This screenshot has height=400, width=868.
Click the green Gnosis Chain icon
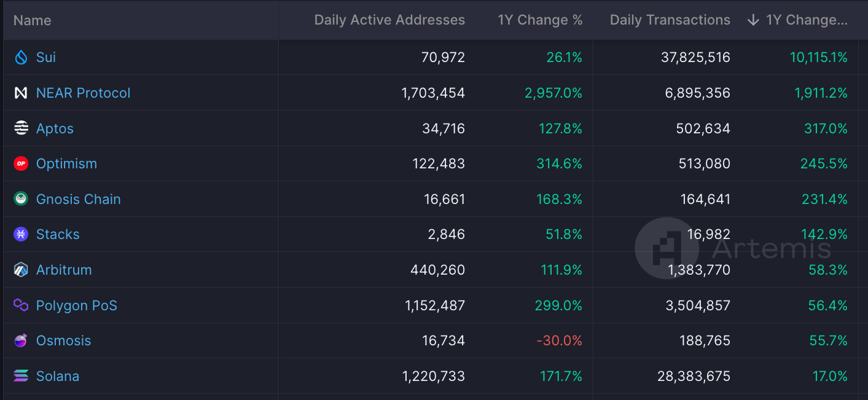coord(21,199)
